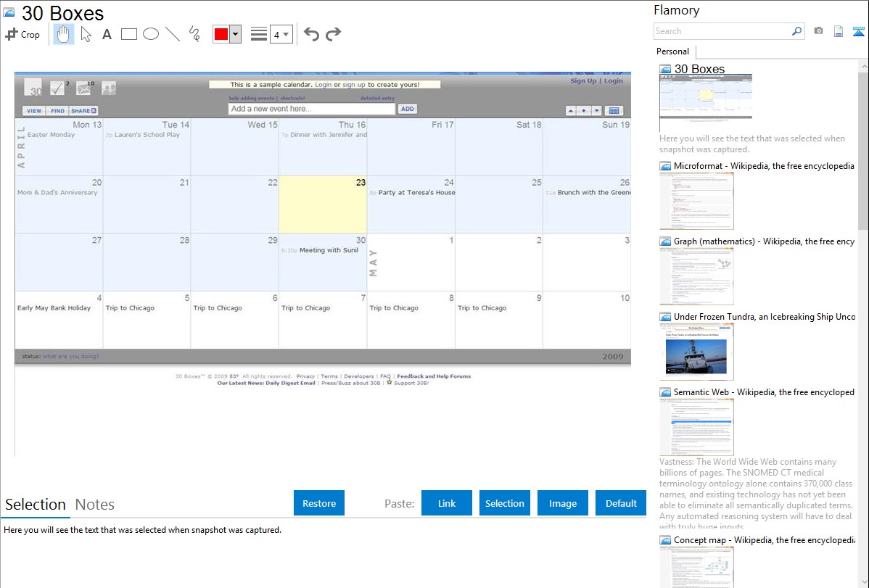Click the calendar today diamond button
869x588 pixels.
pyautogui.click(x=584, y=111)
